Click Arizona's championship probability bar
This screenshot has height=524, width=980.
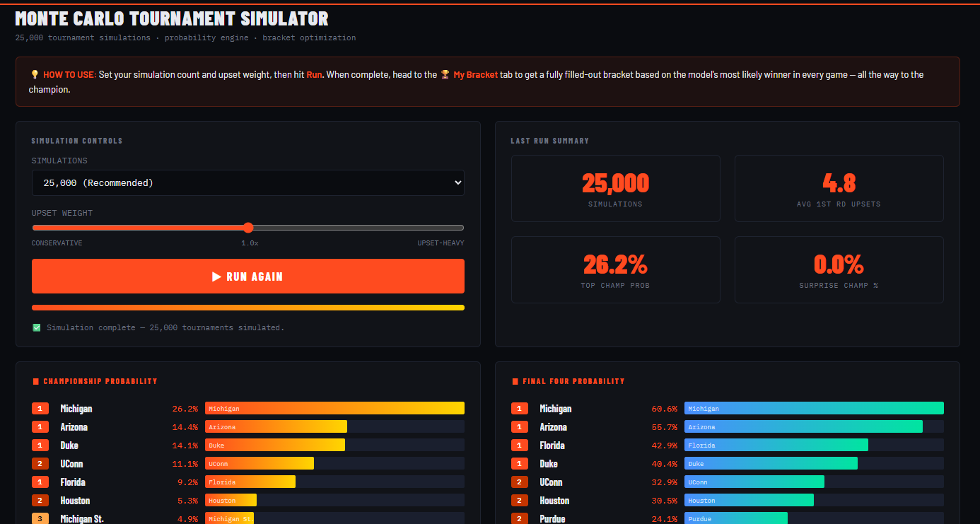[x=276, y=427]
